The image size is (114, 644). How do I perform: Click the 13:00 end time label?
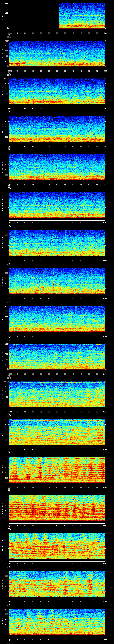(x=105, y=336)
